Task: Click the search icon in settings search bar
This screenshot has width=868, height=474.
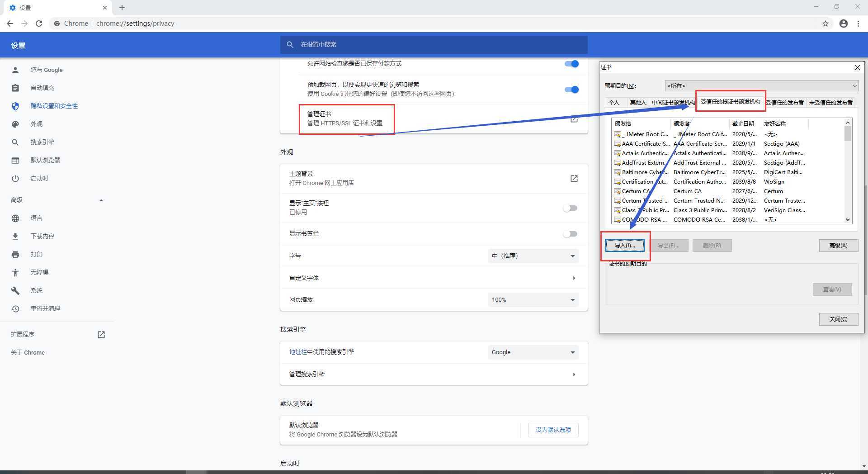Action: [x=290, y=44]
